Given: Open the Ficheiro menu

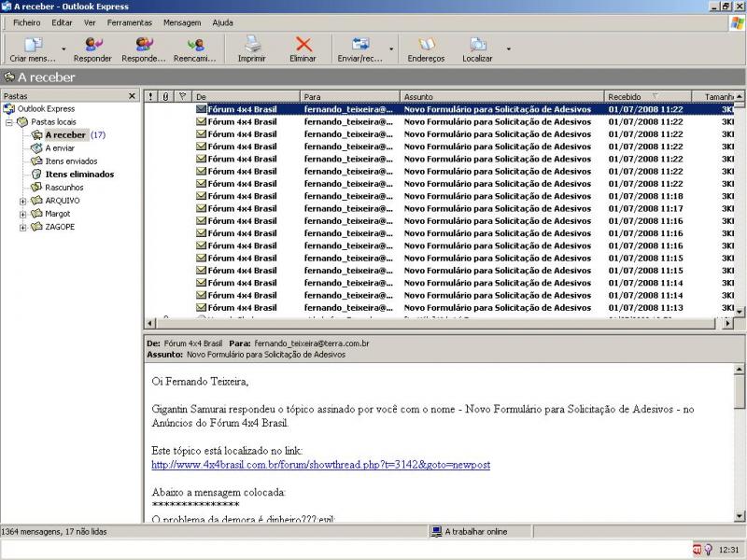Looking at the screenshot, I should click(x=27, y=22).
